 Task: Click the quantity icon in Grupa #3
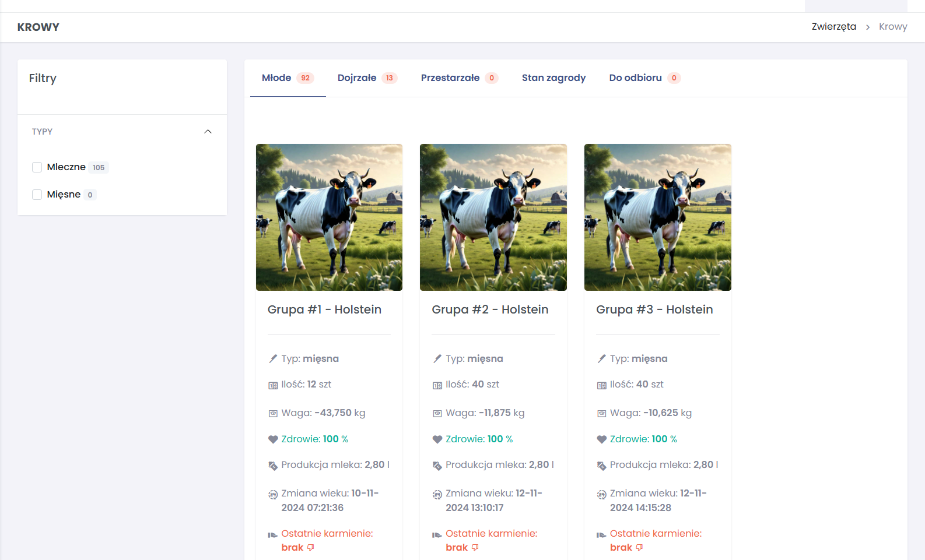(x=602, y=385)
